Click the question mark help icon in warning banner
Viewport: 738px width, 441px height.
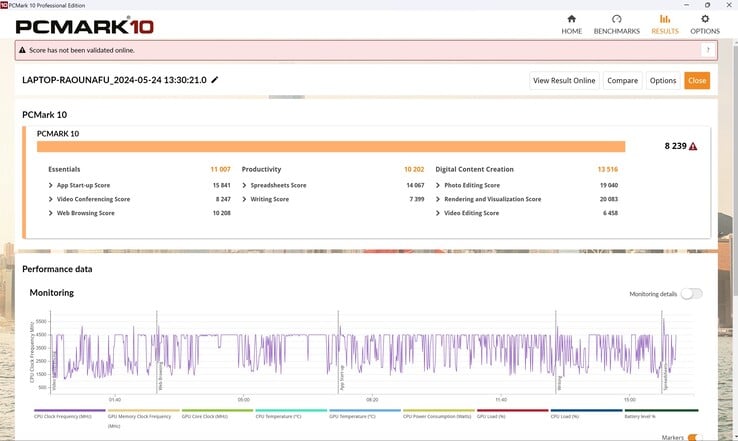pos(708,50)
